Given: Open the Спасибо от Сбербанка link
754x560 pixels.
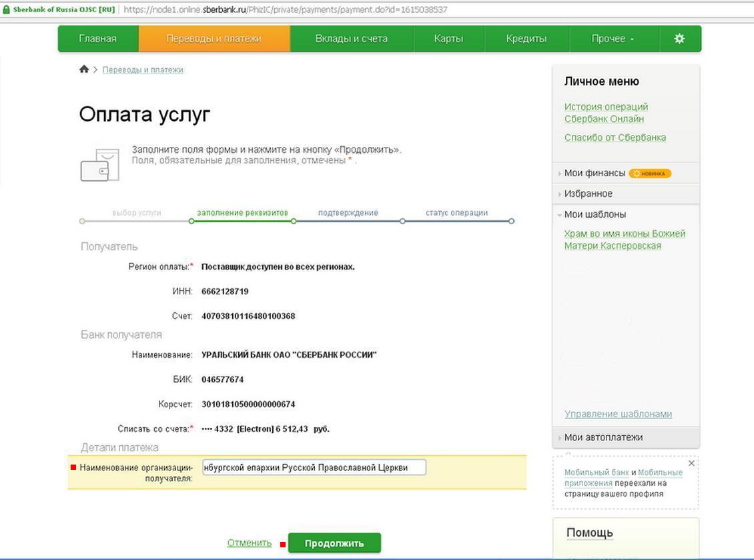Looking at the screenshot, I should coord(615,137).
